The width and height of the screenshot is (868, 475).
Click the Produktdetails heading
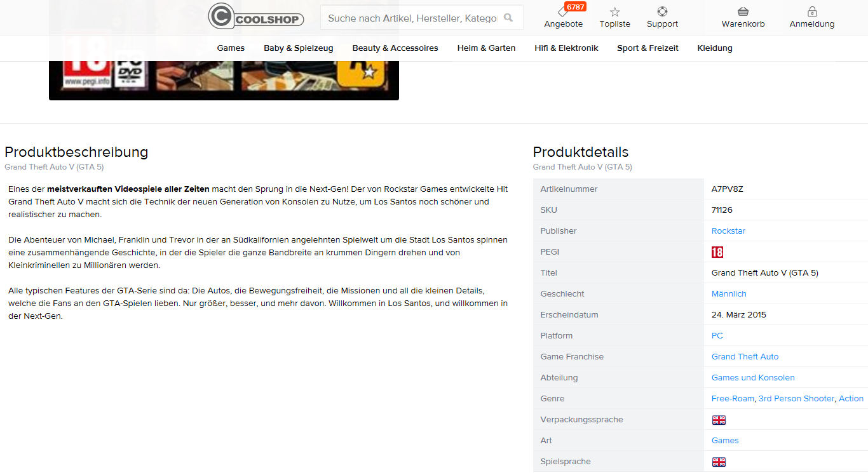click(581, 152)
